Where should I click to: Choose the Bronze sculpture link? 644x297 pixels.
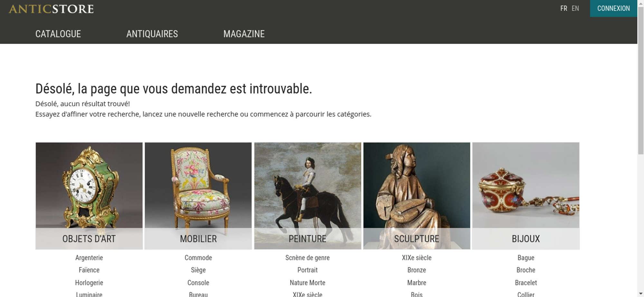(417, 270)
